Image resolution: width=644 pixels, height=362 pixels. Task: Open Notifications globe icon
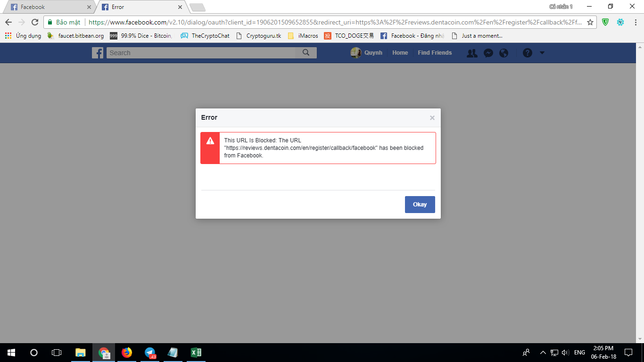point(504,53)
